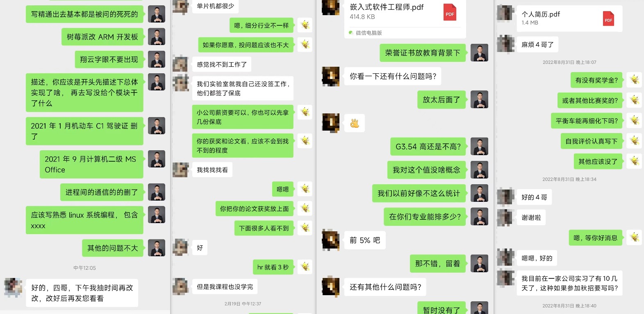Select message 好的，四哥，下午我抽时间再改

click(82, 293)
